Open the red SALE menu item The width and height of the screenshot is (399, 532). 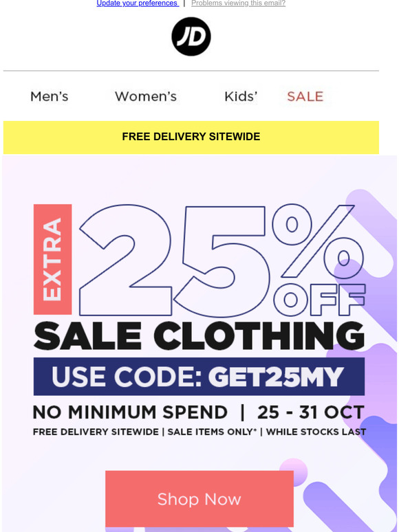(305, 96)
